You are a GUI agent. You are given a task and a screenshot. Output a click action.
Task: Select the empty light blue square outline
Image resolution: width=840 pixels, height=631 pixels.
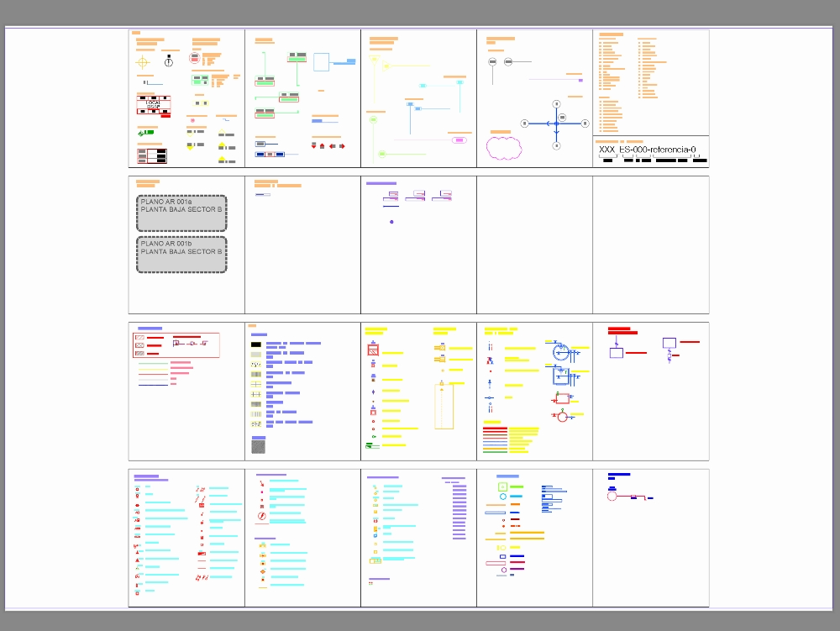pyautogui.click(x=322, y=62)
